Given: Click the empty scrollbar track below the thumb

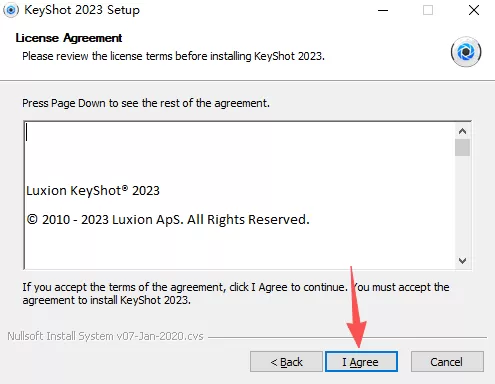Looking at the screenshot, I should (x=462, y=204).
